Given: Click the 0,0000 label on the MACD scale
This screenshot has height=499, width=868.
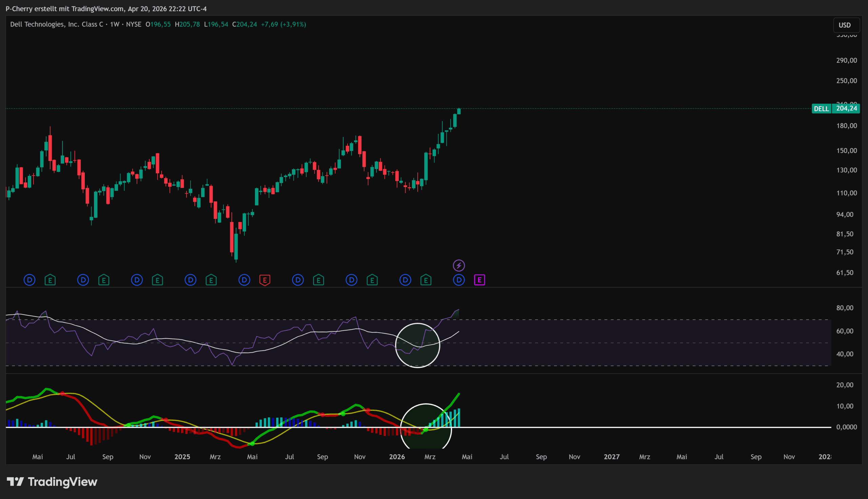Looking at the screenshot, I should coord(846,427).
